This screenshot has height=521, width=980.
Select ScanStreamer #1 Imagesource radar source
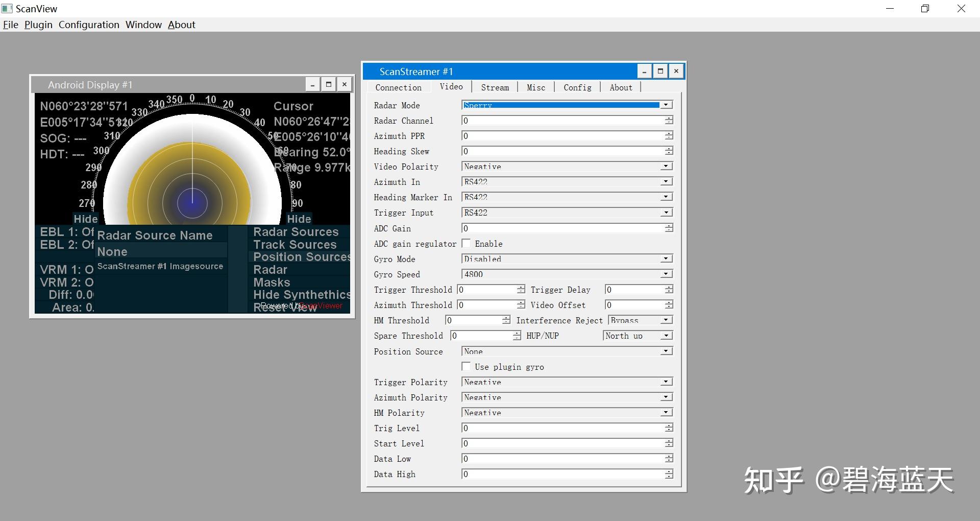coord(160,266)
